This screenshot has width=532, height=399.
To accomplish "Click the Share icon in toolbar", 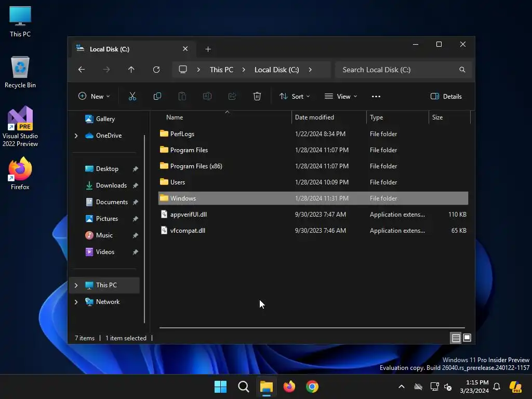I will [x=232, y=96].
